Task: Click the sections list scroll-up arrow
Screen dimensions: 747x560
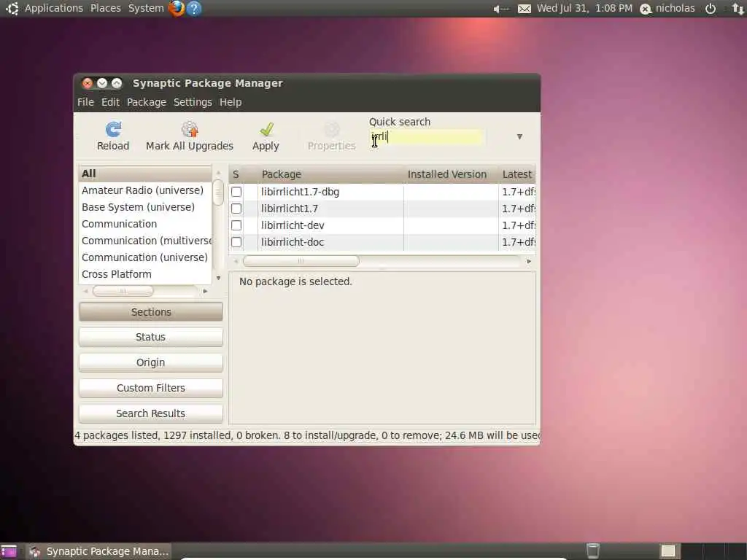Action: pyautogui.click(x=218, y=173)
